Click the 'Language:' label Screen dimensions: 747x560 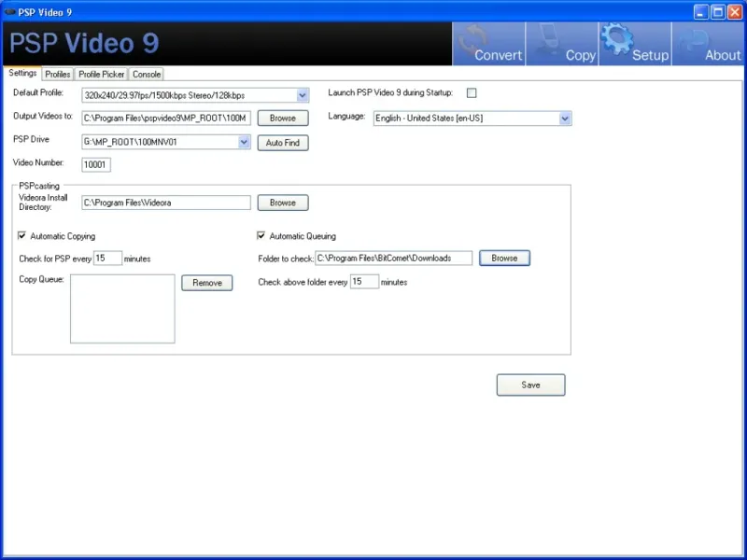[x=346, y=116]
